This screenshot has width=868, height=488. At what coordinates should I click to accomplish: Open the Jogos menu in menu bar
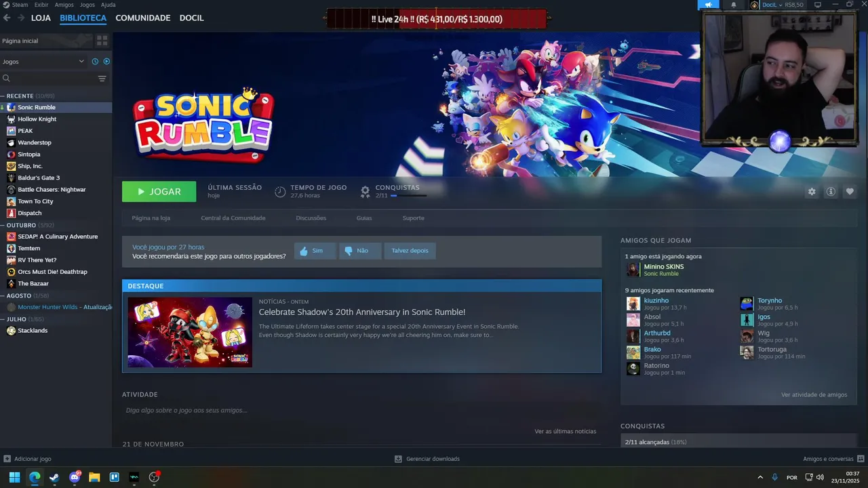coord(87,5)
